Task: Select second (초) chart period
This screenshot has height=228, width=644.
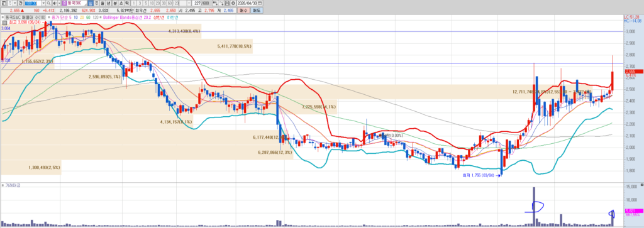Action: [x=121, y=3]
